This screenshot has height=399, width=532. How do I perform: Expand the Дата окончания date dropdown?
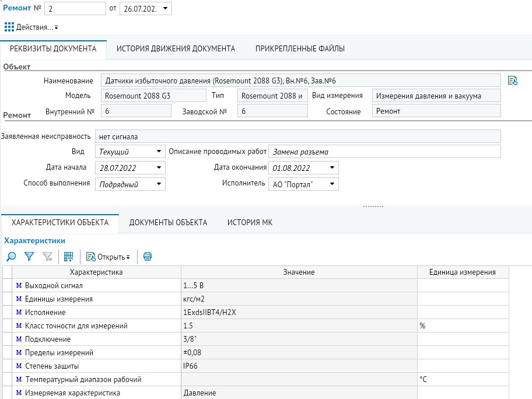point(332,167)
